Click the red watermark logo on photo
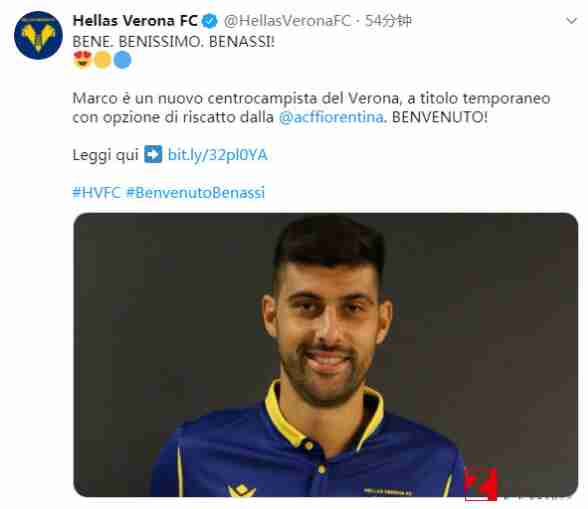588x509 pixels. coord(481,483)
